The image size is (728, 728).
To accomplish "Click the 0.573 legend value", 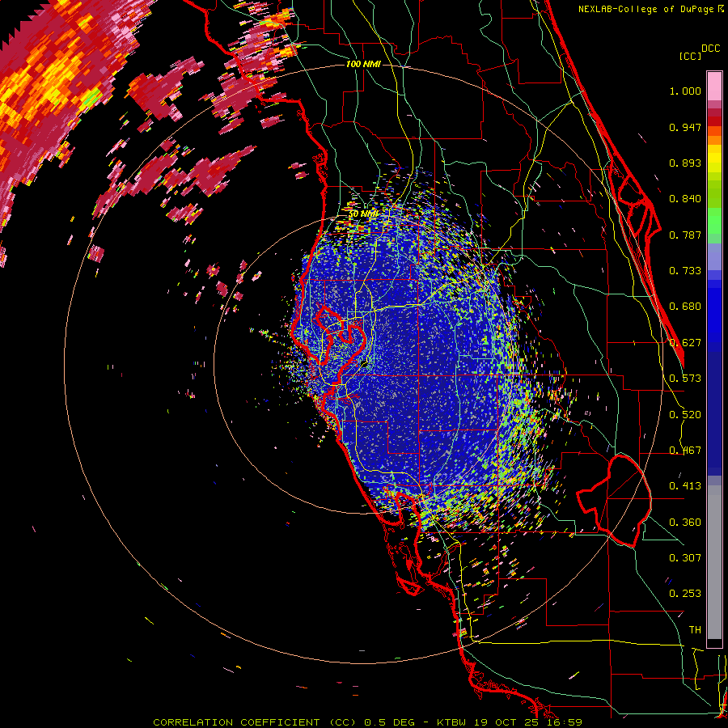I will coord(685,379).
